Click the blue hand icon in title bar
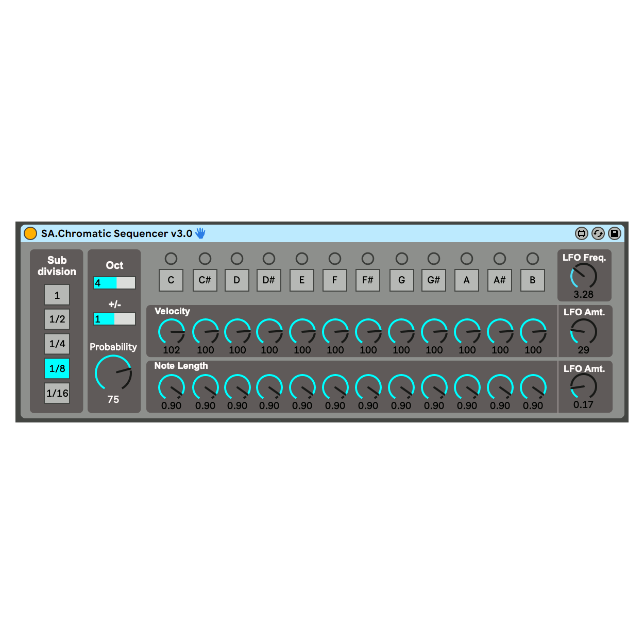This screenshot has width=644, height=644. tap(200, 233)
